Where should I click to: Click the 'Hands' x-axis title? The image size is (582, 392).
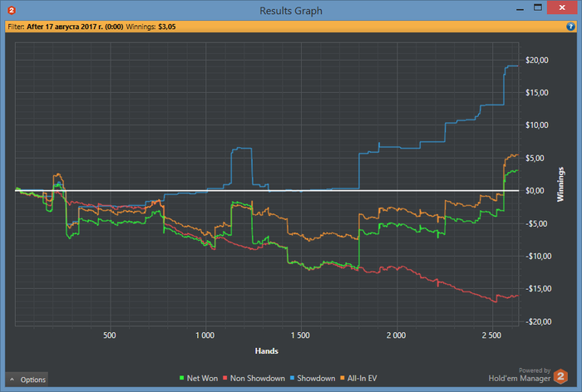click(267, 350)
